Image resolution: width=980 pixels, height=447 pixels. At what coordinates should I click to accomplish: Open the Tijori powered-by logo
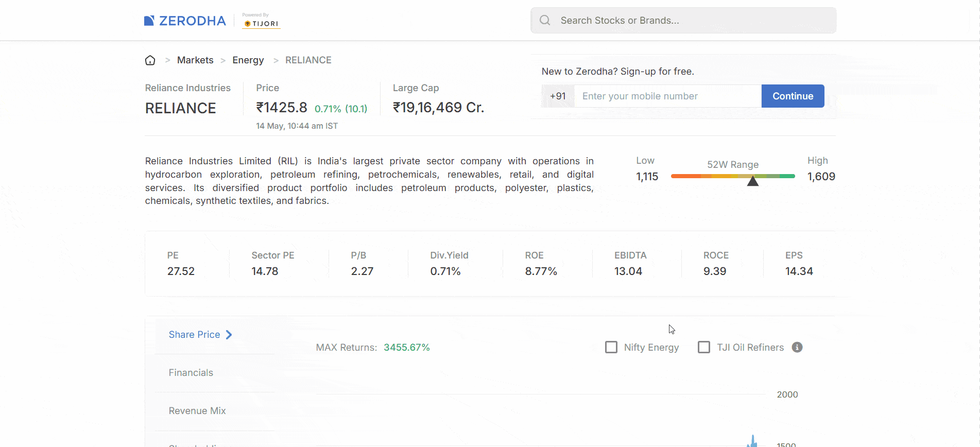261,21
